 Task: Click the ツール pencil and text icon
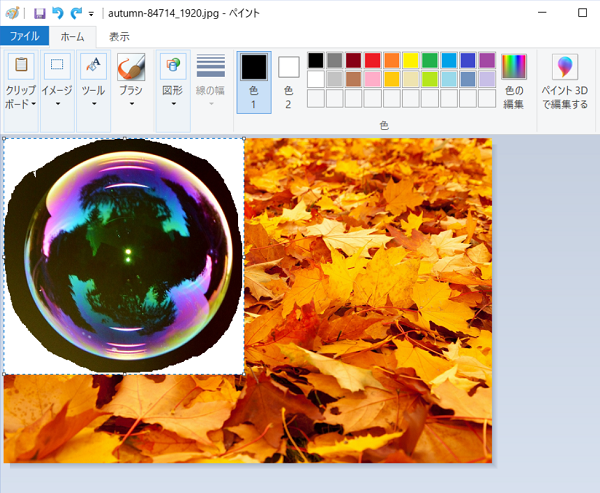click(93, 66)
